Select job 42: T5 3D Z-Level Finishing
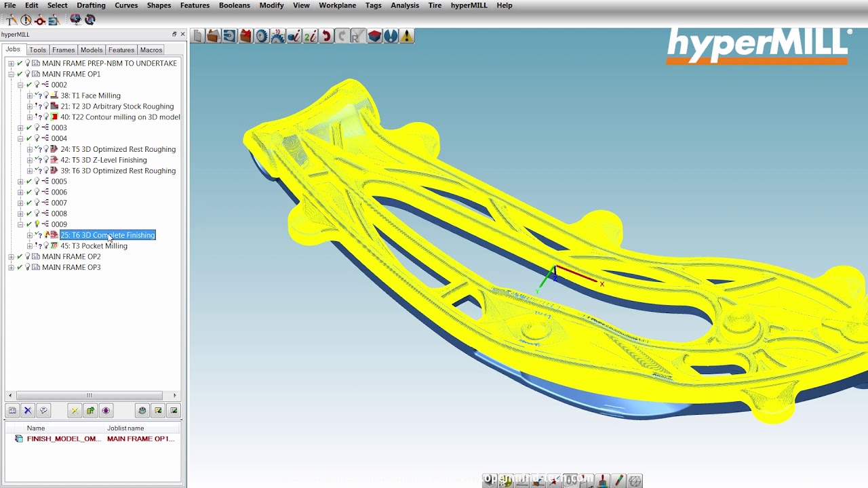Screen dimensions: 868x488 103,160
